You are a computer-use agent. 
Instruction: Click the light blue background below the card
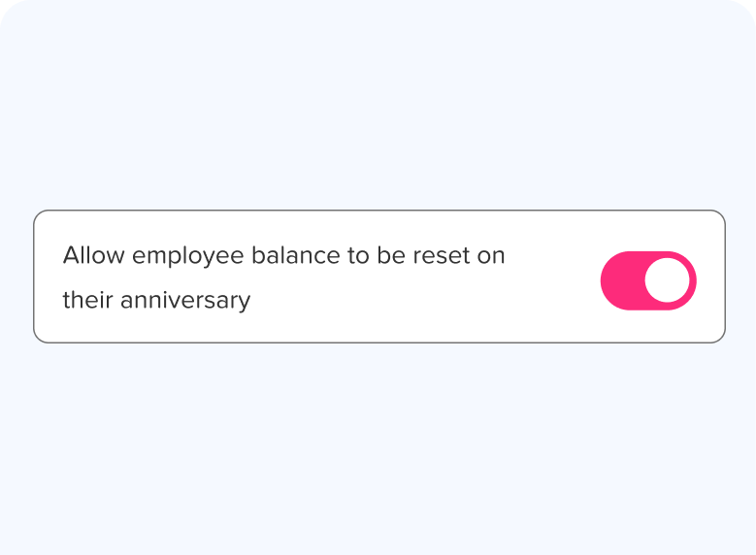pyautogui.click(x=378, y=446)
